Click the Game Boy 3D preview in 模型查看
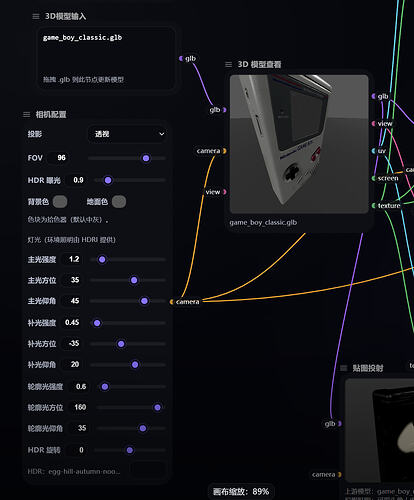Image resolution: width=414 pixels, height=500 pixels. coord(299,144)
